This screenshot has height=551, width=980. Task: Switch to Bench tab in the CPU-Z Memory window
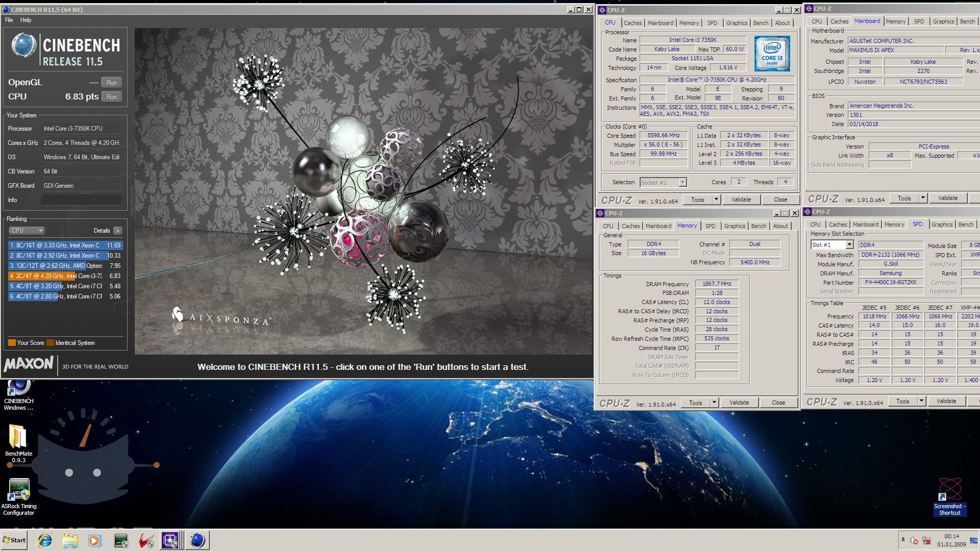(x=758, y=226)
